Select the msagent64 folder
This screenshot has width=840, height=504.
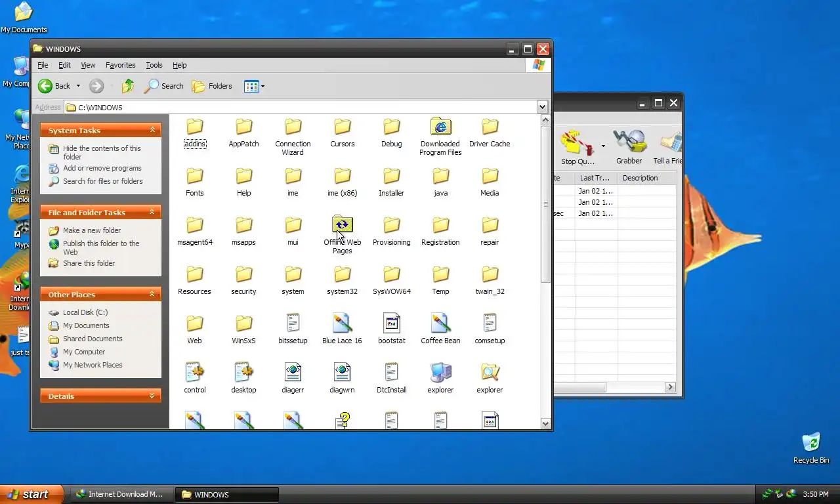pos(195,230)
